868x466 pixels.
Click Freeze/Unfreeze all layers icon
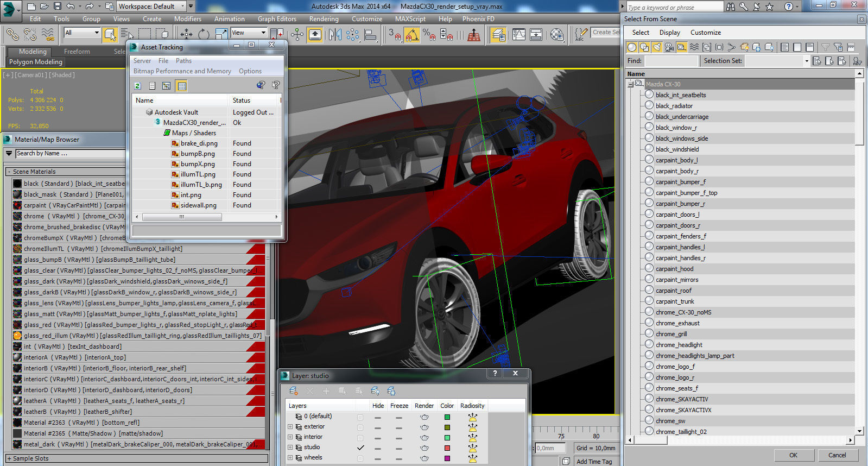pos(391,391)
